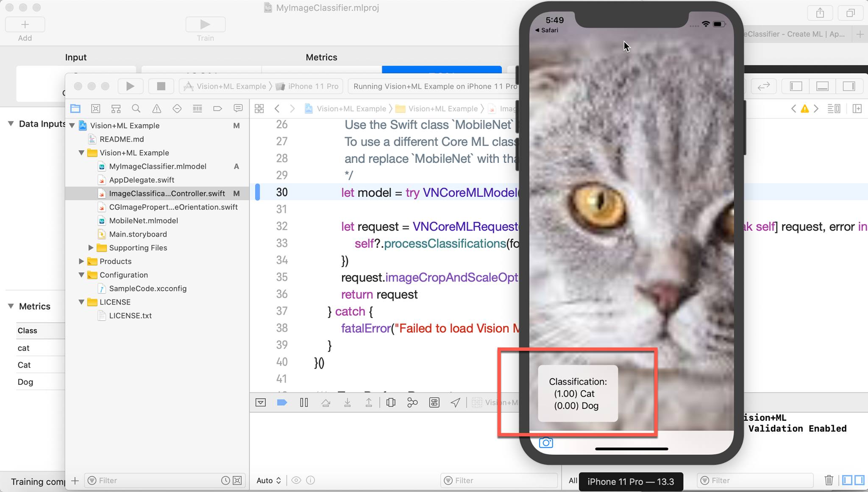Open the Report navigator icon

coord(238,109)
